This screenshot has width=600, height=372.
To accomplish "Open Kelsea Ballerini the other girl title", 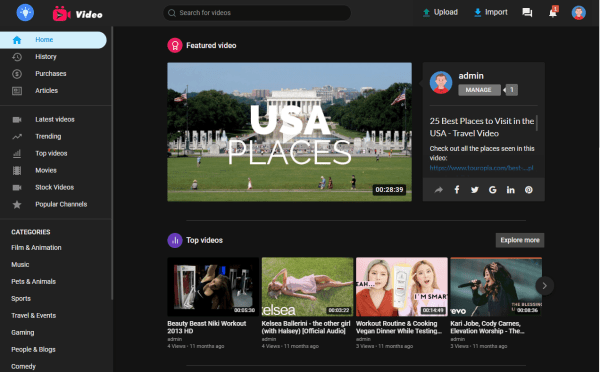I will pos(306,327).
